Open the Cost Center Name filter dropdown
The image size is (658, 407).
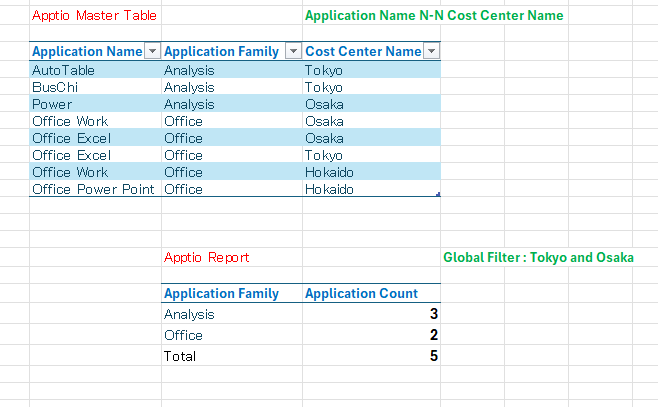pos(432,52)
